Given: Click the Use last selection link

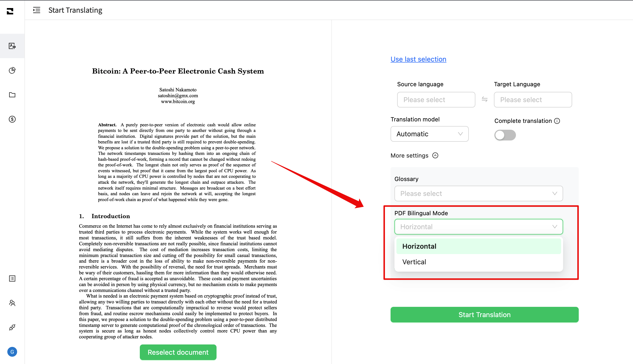Looking at the screenshot, I should [x=418, y=59].
